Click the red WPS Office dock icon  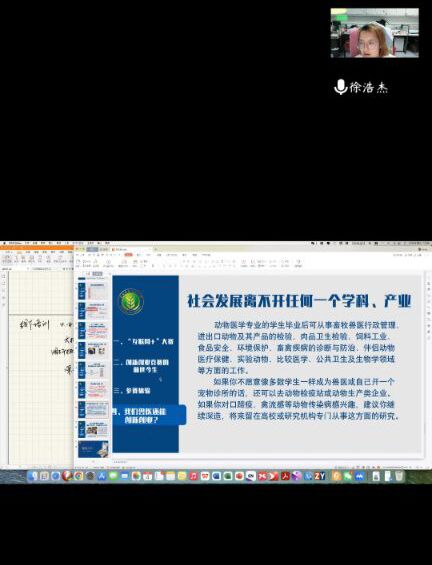tap(205, 476)
